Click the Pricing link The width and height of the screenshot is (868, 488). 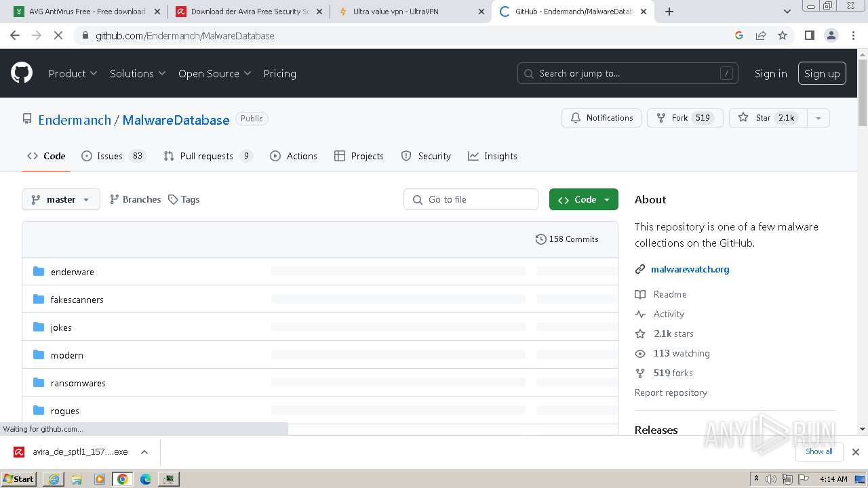pyautogui.click(x=279, y=73)
